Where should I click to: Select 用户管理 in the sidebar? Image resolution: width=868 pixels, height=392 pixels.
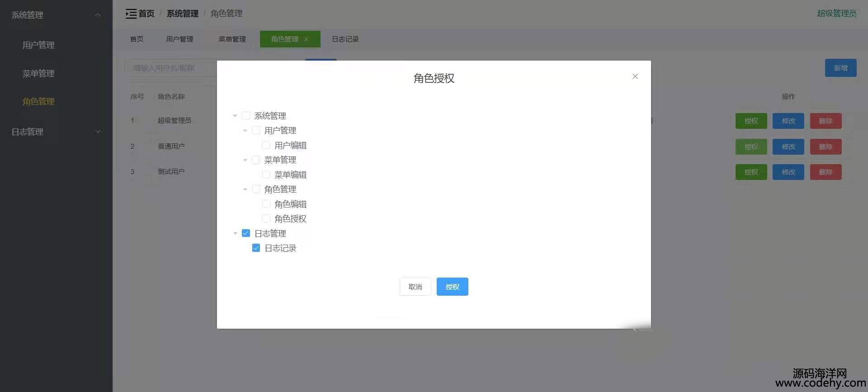pos(38,45)
